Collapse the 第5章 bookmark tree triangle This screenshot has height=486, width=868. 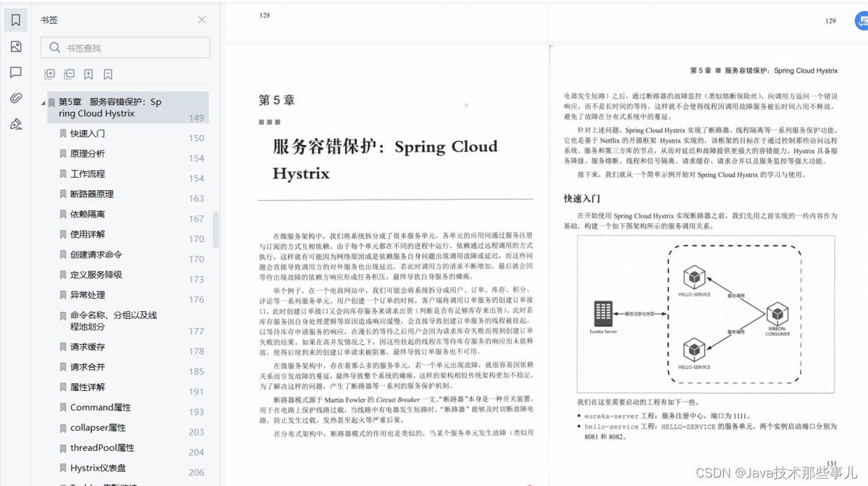click(x=43, y=103)
